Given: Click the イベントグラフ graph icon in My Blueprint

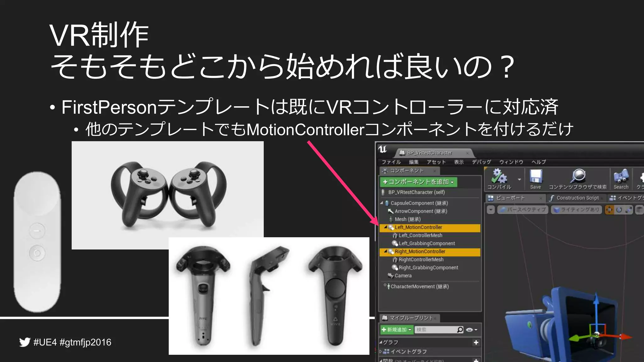Looking at the screenshot, I should coord(386,351).
